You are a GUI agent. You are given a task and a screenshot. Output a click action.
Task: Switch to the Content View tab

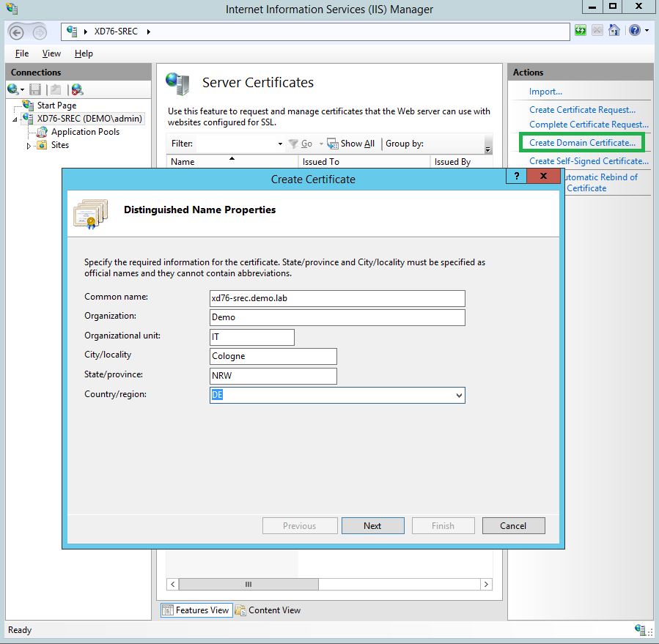click(x=268, y=610)
